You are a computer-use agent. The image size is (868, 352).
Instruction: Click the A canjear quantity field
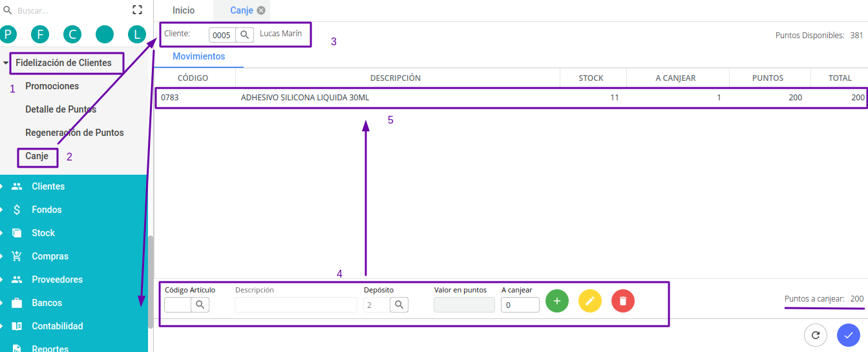point(520,305)
